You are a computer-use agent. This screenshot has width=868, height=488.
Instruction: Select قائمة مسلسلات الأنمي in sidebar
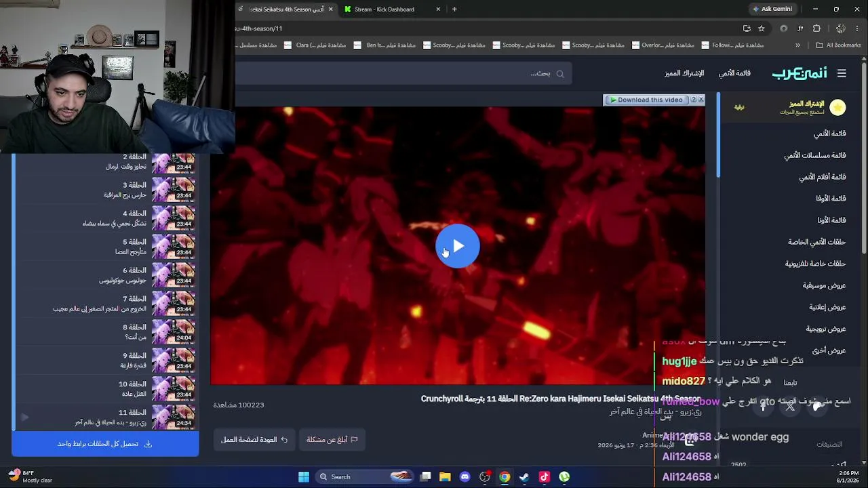tap(815, 155)
